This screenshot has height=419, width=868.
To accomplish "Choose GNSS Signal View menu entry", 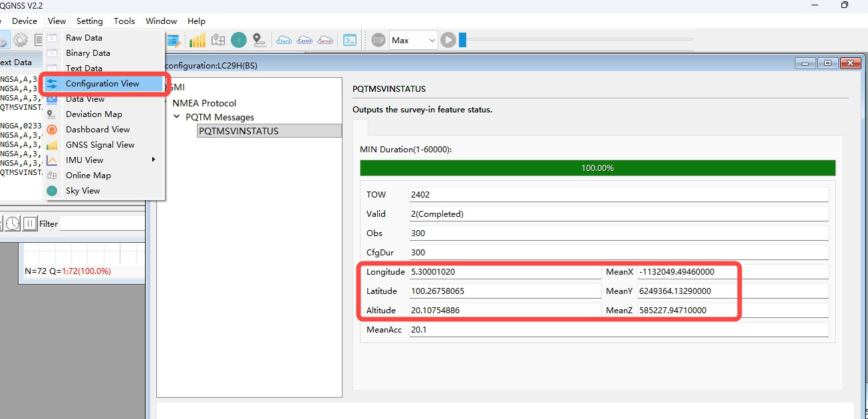I will click(100, 144).
